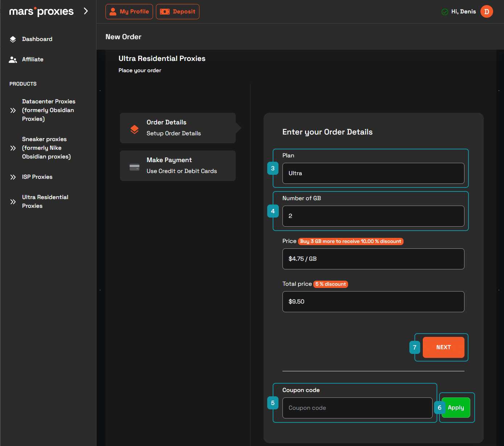Select the Make Payment step
The width and height of the screenshot is (504, 446).
tap(178, 166)
